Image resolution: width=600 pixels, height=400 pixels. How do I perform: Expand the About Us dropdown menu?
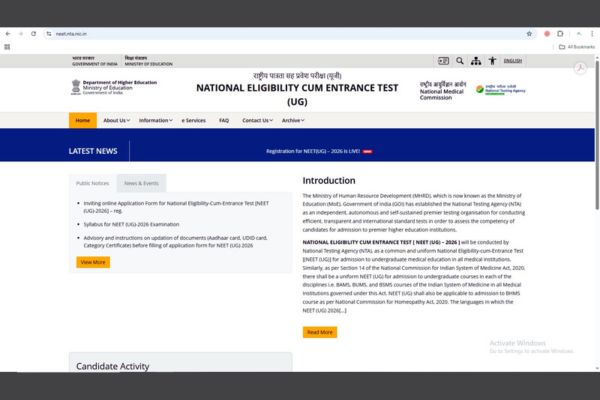(116, 120)
